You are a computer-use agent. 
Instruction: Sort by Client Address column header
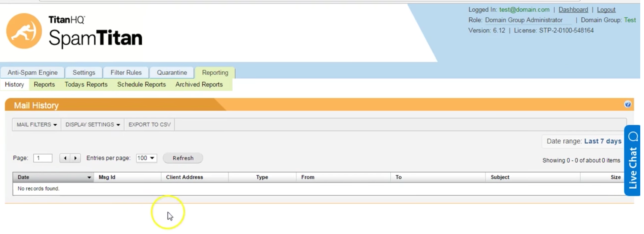195,177
